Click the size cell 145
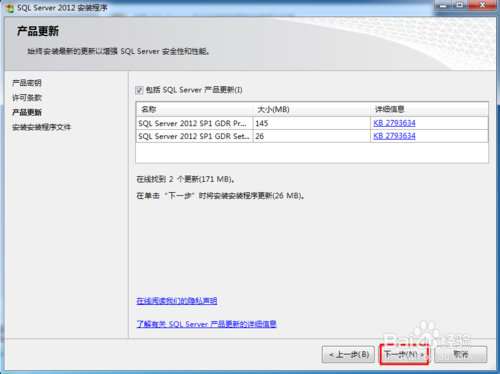This screenshot has height=374, width=500. pos(312,123)
